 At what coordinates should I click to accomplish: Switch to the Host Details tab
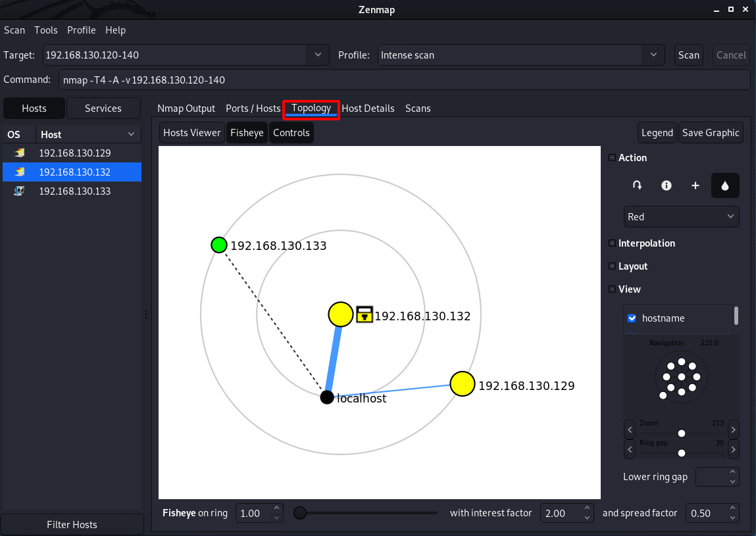pyautogui.click(x=368, y=109)
